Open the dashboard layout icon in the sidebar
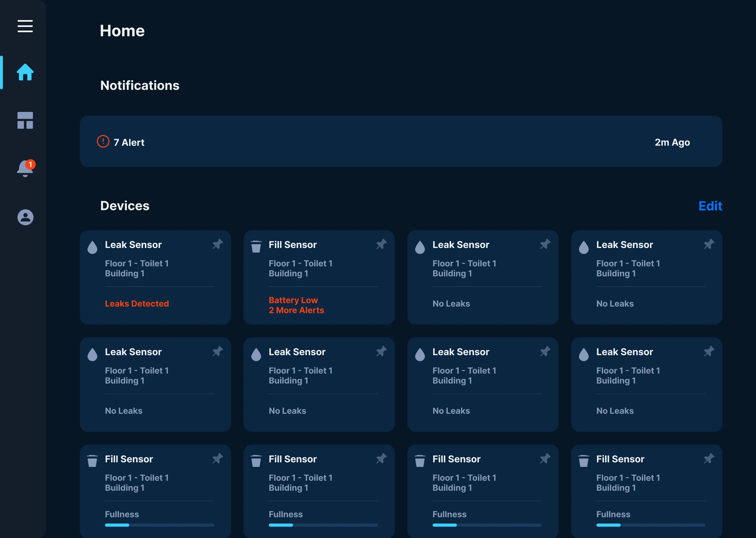The width and height of the screenshot is (756, 538). tap(25, 120)
